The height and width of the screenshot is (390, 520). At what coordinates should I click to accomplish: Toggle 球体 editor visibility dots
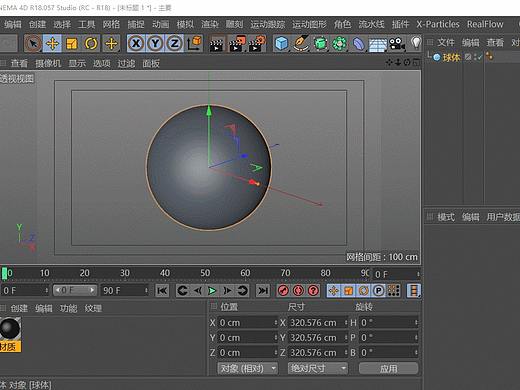click(x=475, y=57)
